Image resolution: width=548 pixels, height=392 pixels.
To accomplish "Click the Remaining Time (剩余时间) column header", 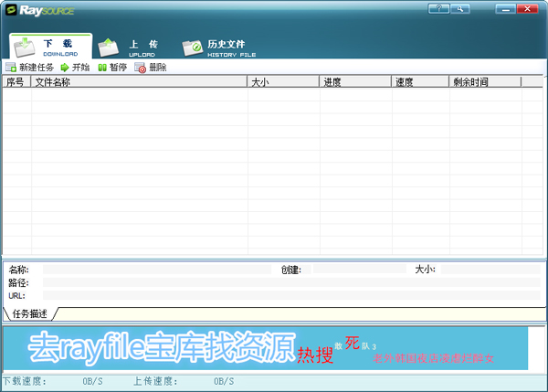I will pos(484,82).
